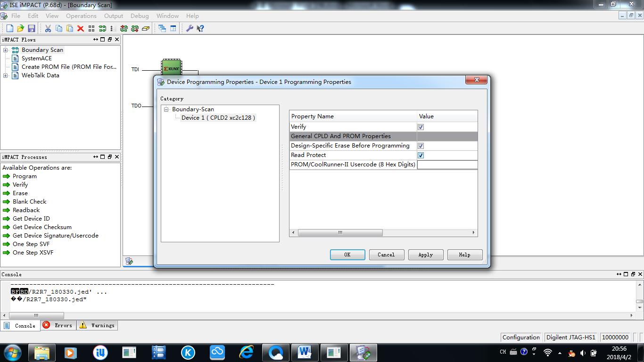This screenshot has width=644, height=362.
Task: Toggle the Verify checkbox
Action: pyautogui.click(x=421, y=127)
